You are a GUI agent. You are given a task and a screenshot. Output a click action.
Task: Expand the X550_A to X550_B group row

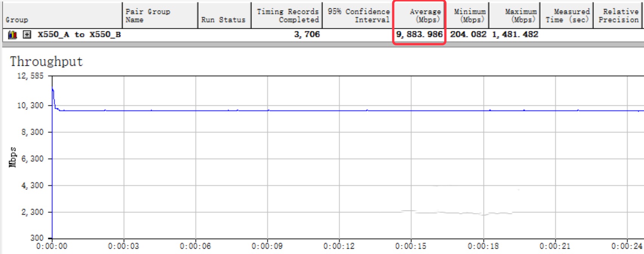point(27,35)
